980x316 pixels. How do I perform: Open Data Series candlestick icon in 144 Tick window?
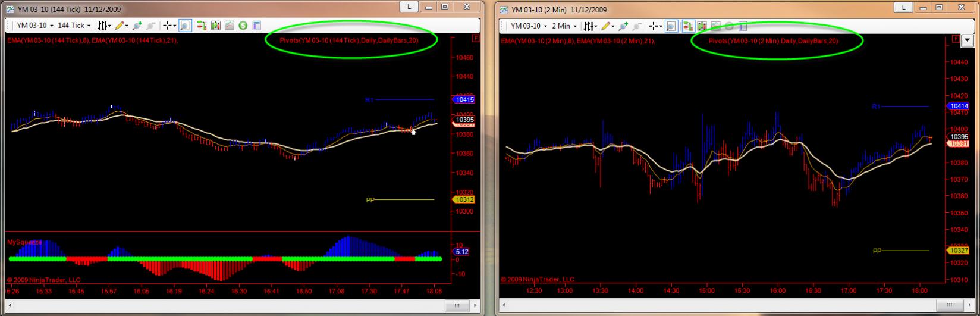(x=215, y=26)
